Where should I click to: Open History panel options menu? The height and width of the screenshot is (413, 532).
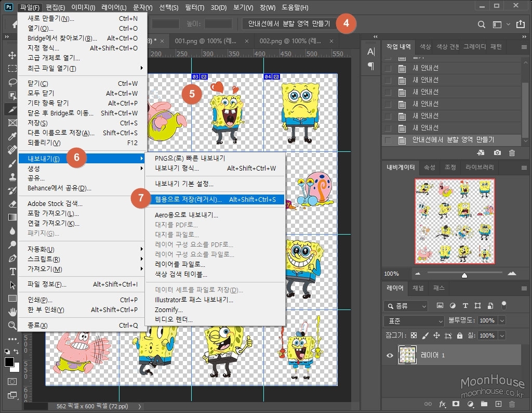point(524,47)
